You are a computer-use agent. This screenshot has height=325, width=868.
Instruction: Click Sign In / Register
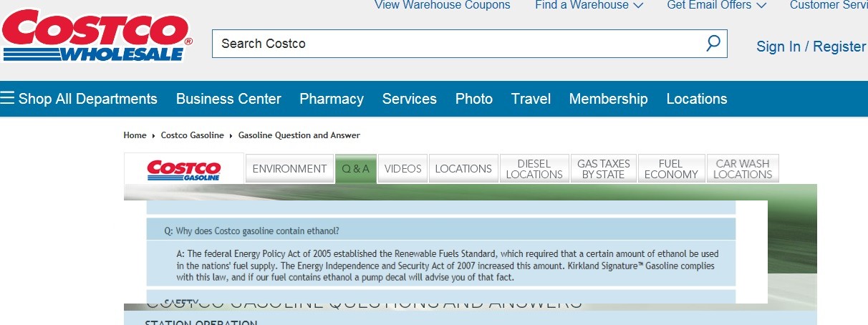811,47
